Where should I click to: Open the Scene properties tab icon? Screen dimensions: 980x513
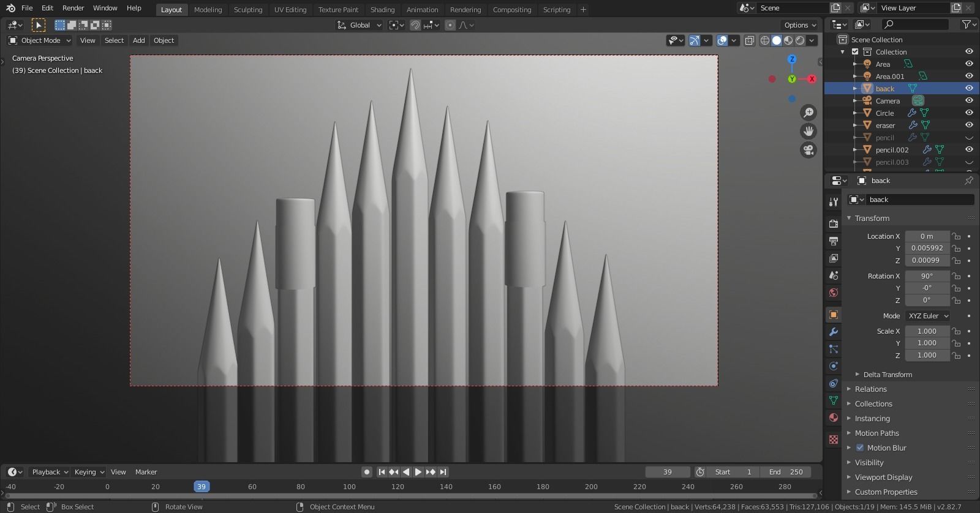coord(833,275)
